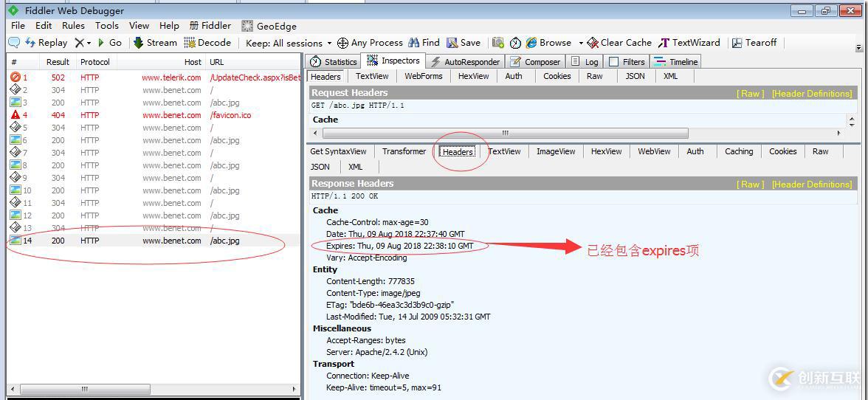Switch to the AutoResponder tab

pyautogui.click(x=466, y=62)
